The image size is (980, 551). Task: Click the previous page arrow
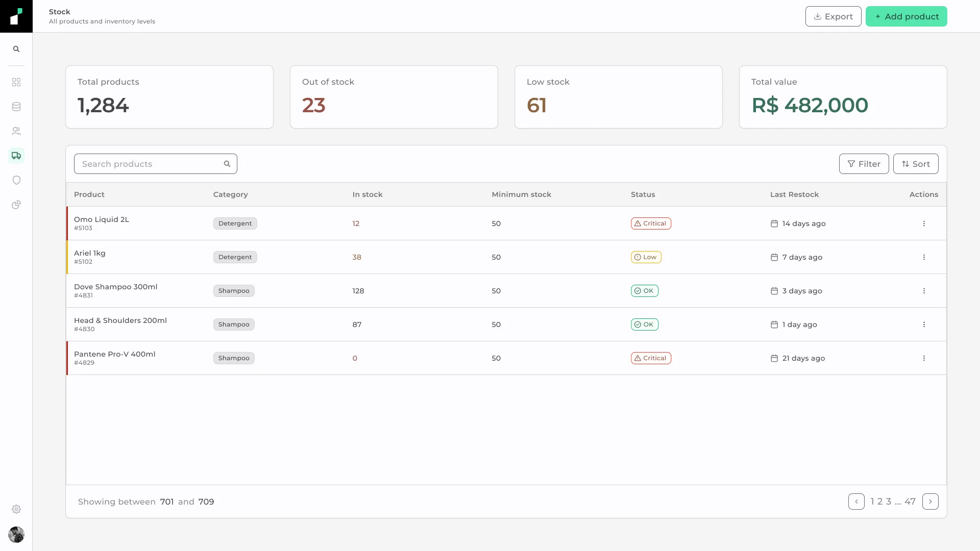coord(856,502)
